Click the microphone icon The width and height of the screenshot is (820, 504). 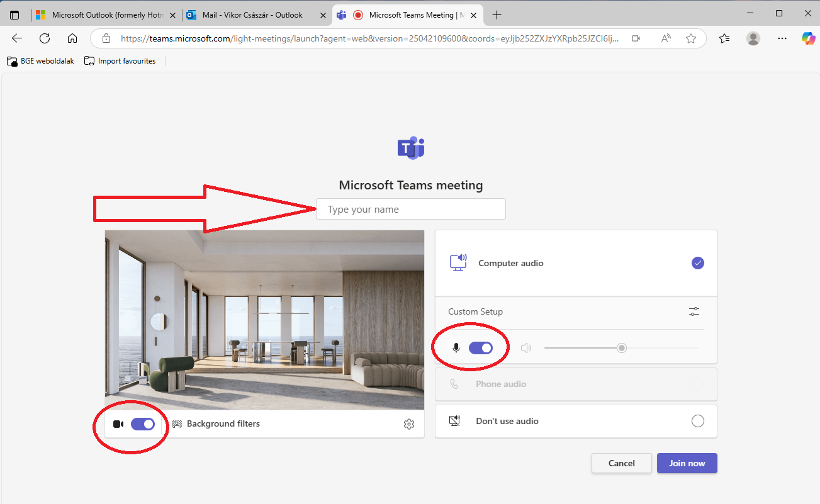pyautogui.click(x=456, y=348)
